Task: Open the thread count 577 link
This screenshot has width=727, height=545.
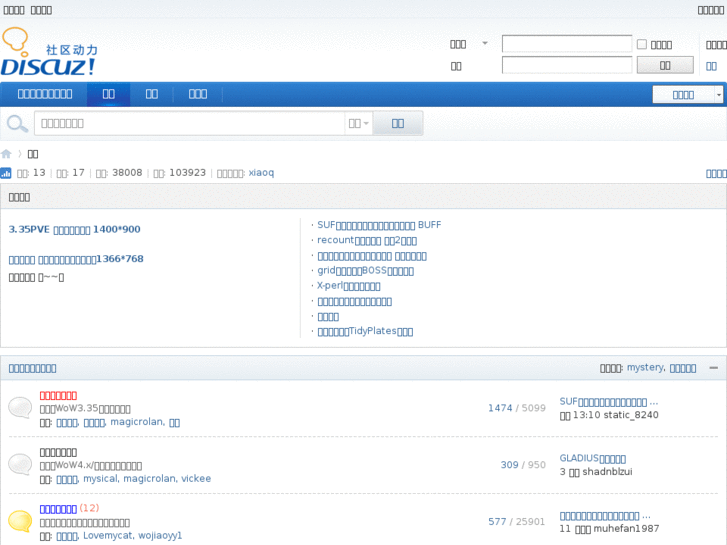Action: (x=497, y=521)
